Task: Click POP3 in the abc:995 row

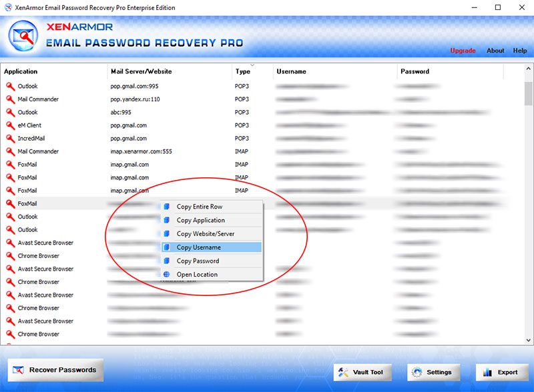Action: coord(242,112)
